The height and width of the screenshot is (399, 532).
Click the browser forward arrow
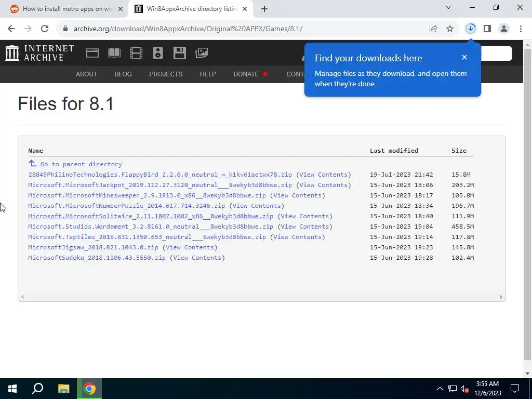[28, 29]
